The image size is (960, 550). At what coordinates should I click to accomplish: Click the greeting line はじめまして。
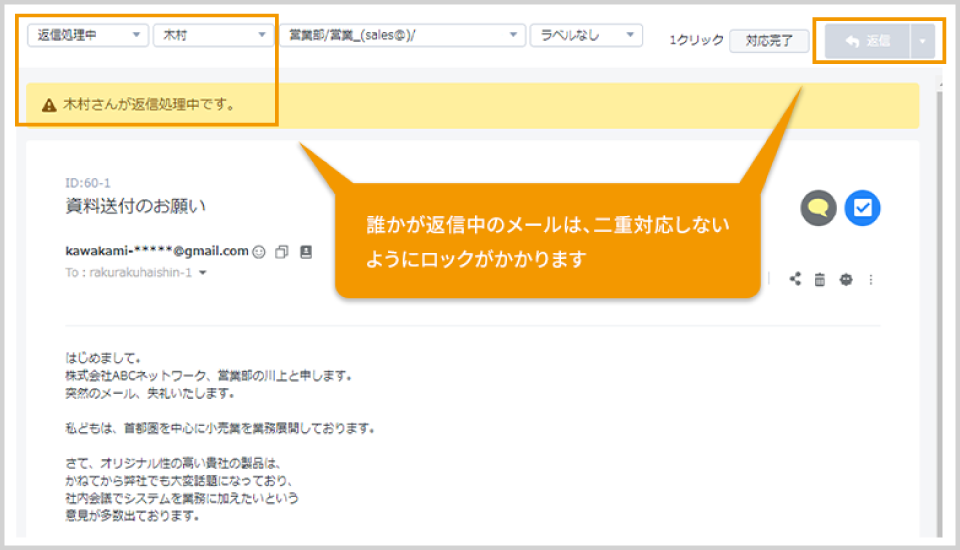tap(104, 358)
